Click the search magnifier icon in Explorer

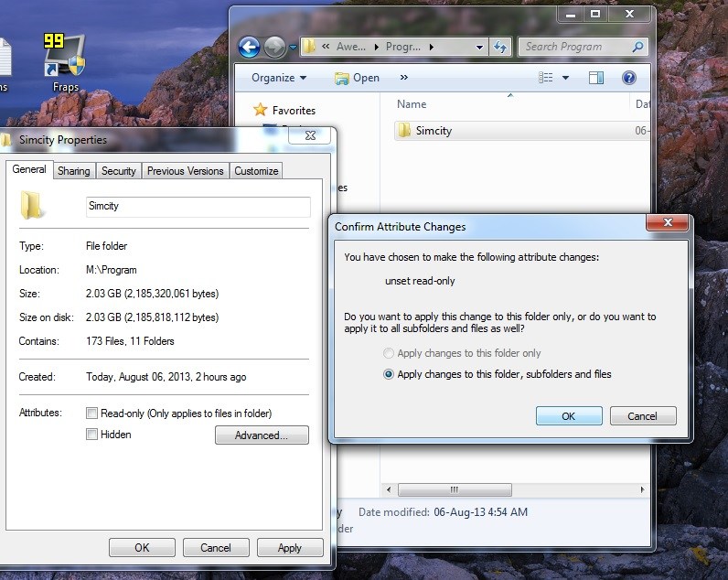(x=638, y=47)
